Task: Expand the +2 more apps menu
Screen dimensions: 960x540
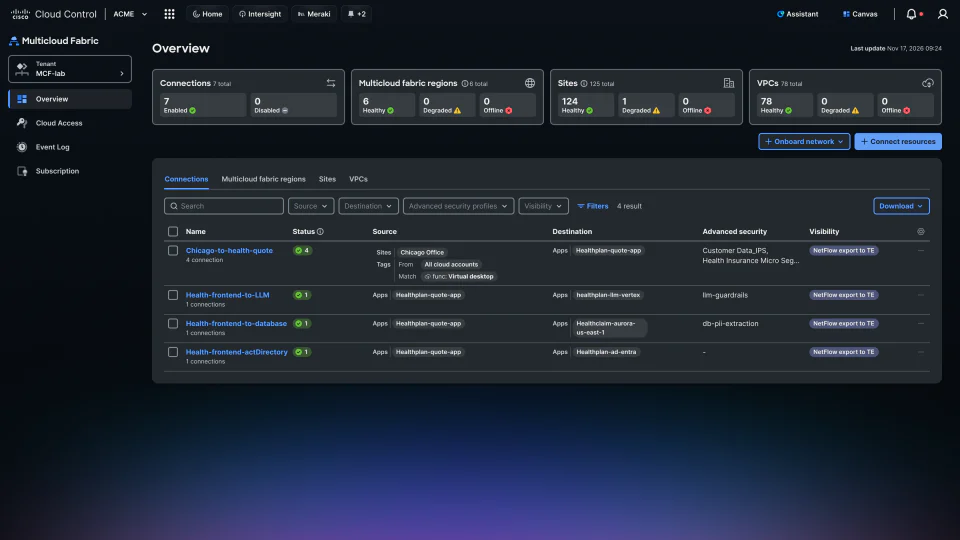Action: pyautogui.click(x=356, y=14)
